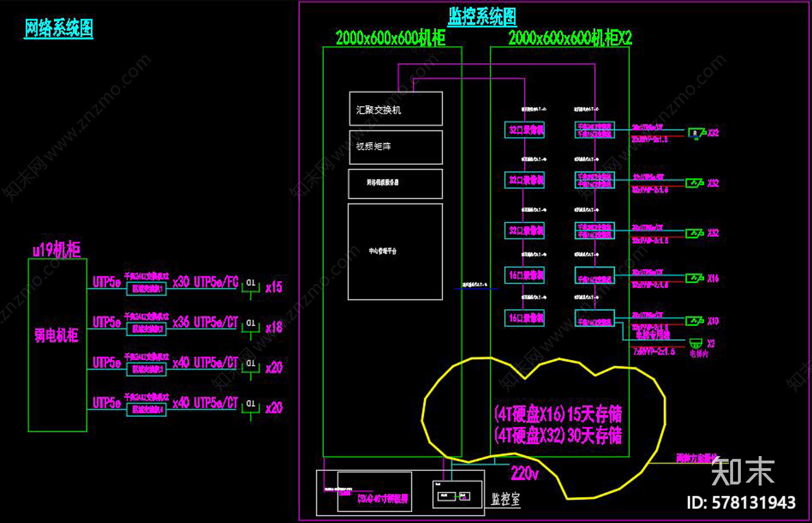Click the "网络系统图" title

pos(59,28)
